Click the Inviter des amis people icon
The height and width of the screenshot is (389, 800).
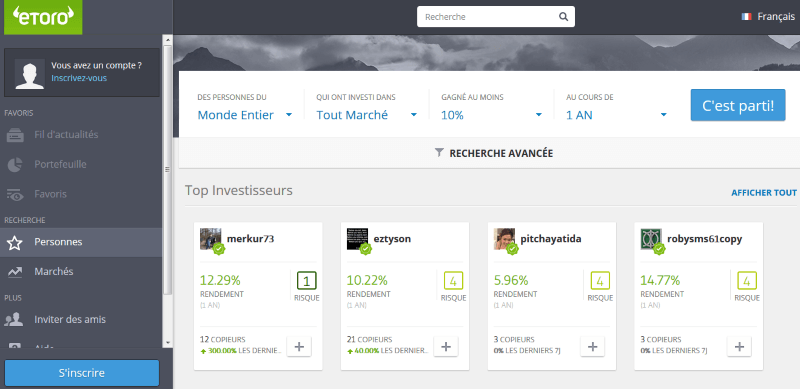pyautogui.click(x=14, y=320)
